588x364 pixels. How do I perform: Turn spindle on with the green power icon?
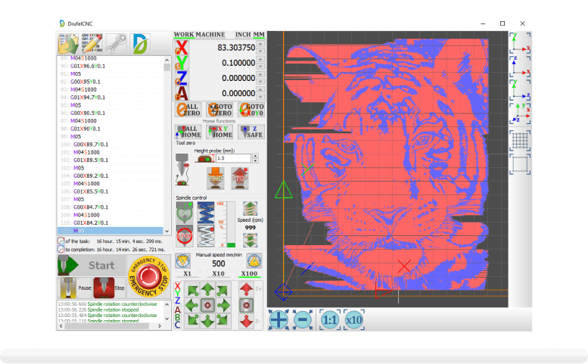pos(184,213)
